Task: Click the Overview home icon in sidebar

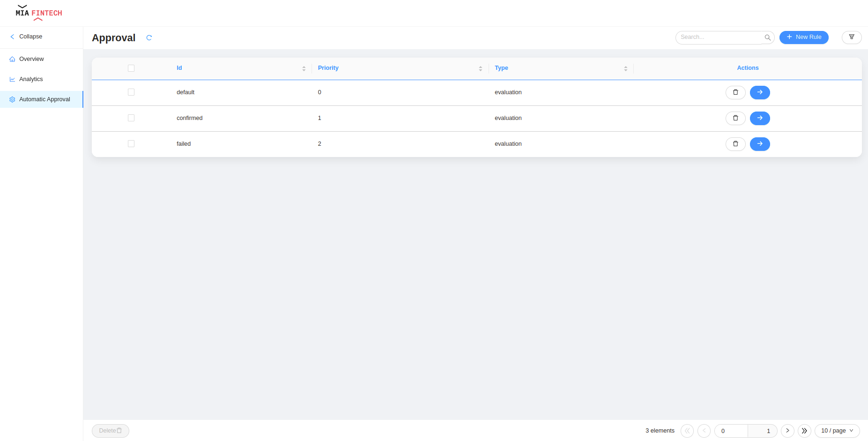Action: coord(12,59)
